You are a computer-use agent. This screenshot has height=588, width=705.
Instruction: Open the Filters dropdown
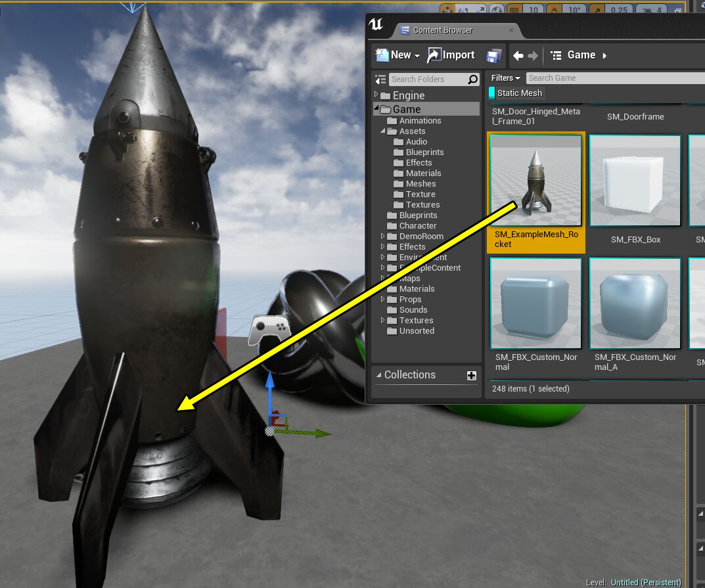coord(506,78)
